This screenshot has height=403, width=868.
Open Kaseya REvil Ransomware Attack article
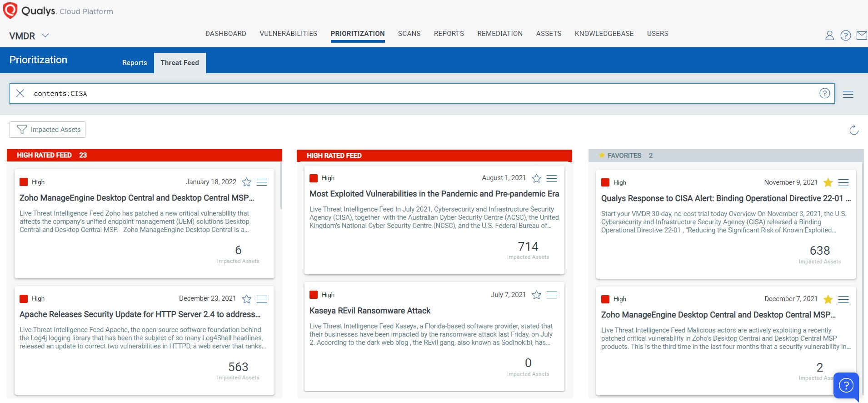pos(370,311)
